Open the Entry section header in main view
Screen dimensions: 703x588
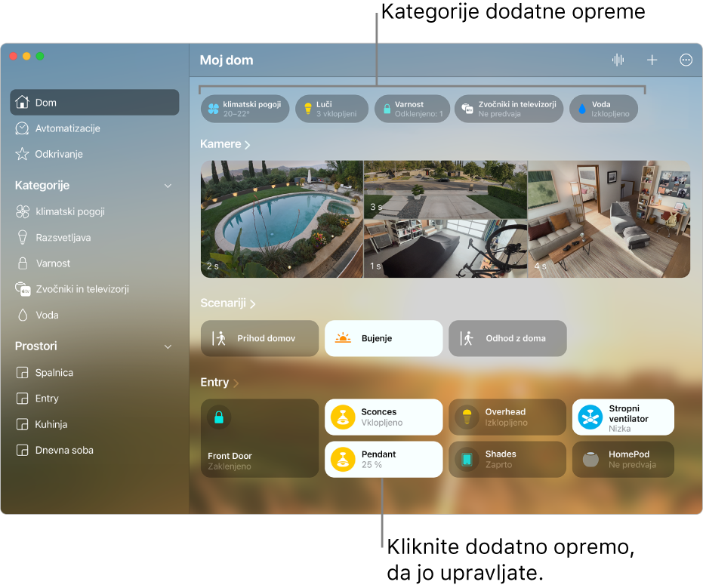pyautogui.click(x=219, y=382)
